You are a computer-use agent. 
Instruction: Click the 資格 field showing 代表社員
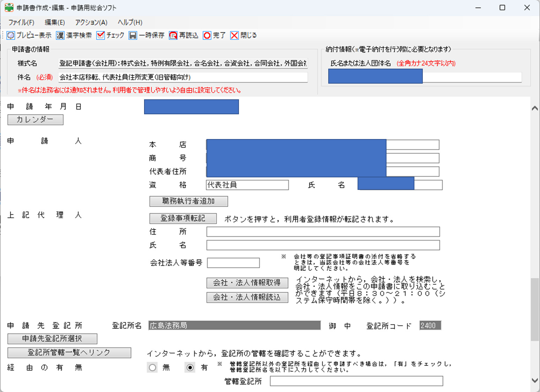point(247,185)
